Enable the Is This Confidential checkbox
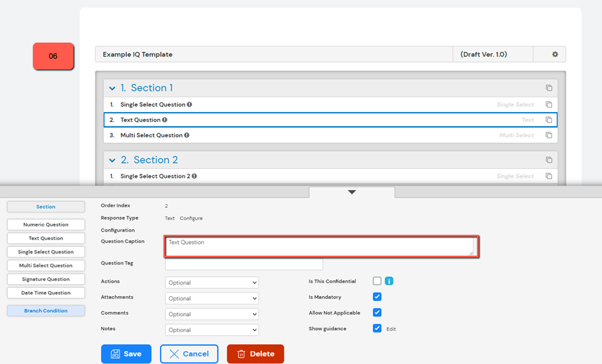The width and height of the screenshot is (602, 364). click(377, 281)
